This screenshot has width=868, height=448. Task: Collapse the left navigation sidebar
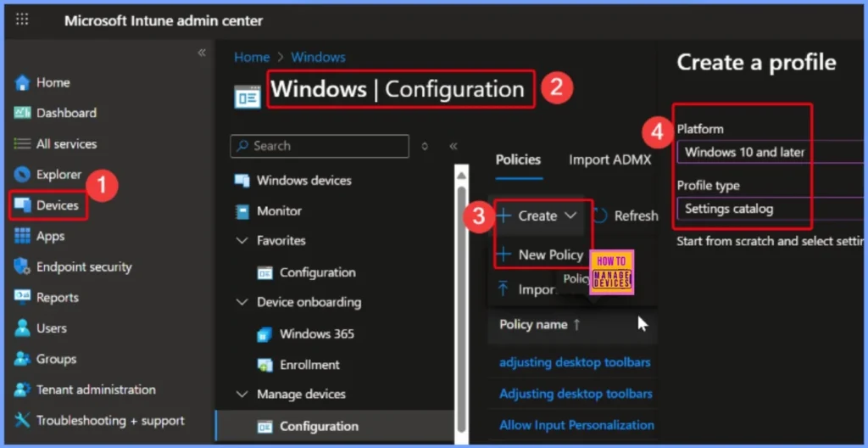tap(202, 53)
